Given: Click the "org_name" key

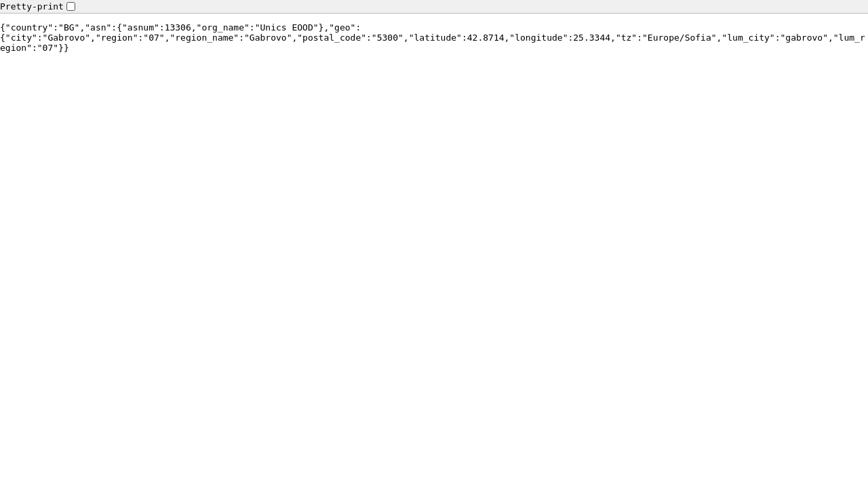Looking at the screenshot, I should click(x=222, y=28).
